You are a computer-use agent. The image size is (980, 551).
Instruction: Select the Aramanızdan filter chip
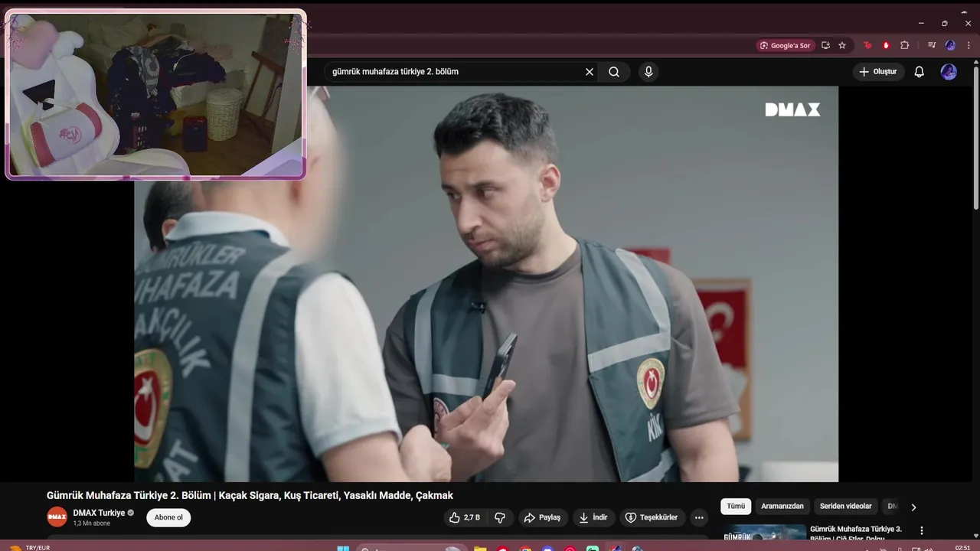pyautogui.click(x=782, y=507)
